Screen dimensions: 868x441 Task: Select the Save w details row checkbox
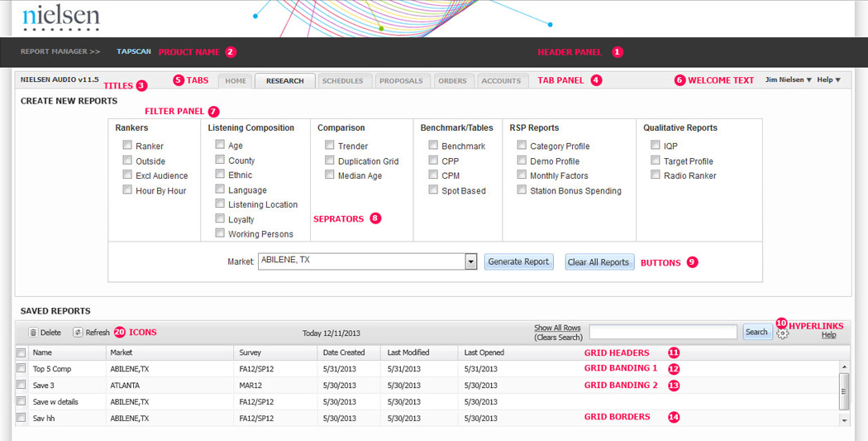21,401
